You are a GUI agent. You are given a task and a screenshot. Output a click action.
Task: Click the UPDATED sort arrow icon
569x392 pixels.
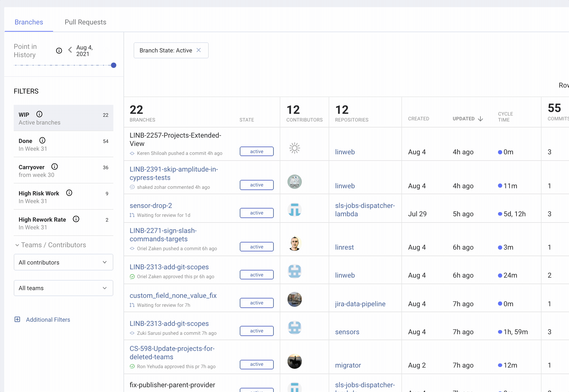tap(480, 119)
